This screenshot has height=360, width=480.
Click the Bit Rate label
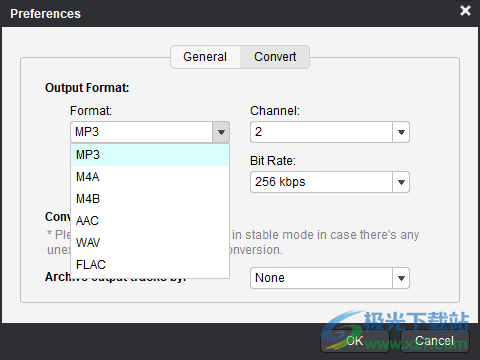[273, 161]
